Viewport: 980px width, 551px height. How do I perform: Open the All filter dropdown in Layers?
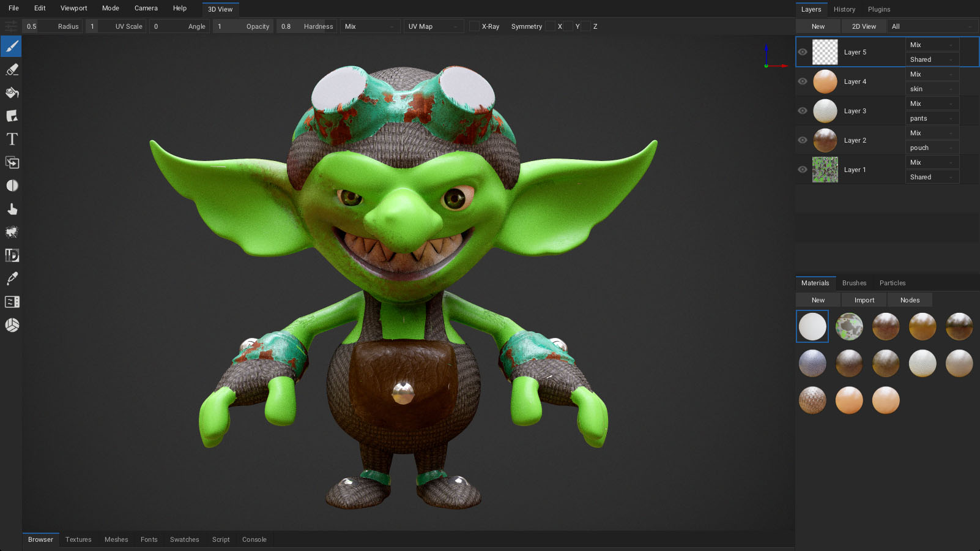(x=932, y=26)
